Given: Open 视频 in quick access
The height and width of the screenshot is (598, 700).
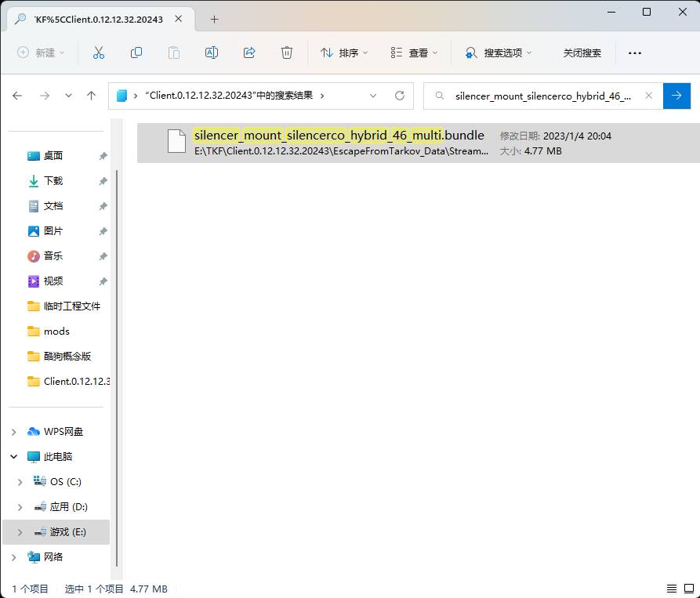Looking at the screenshot, I should (53, 281).
